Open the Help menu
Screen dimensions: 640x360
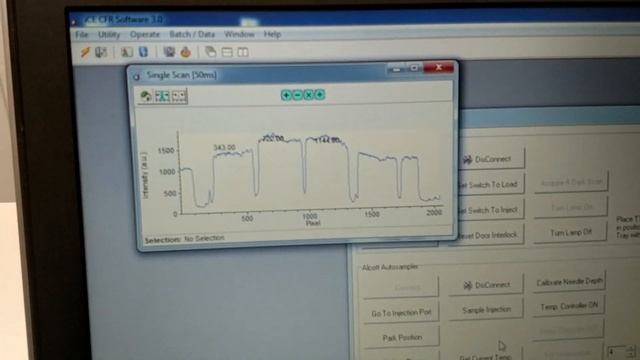(272, 34)
